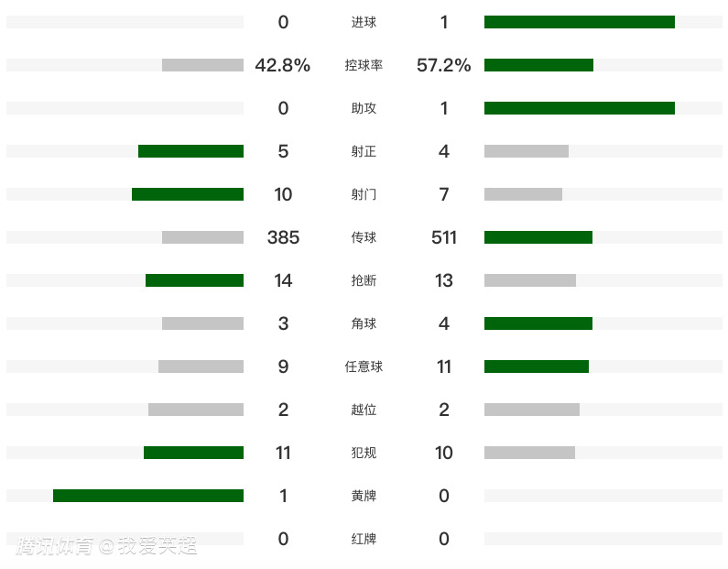Image resolution: width=728 pixels, height=569 pixels.
Task: Click the left green bar for 犯规
Action: pyautogui.click(x=193, y=453)
